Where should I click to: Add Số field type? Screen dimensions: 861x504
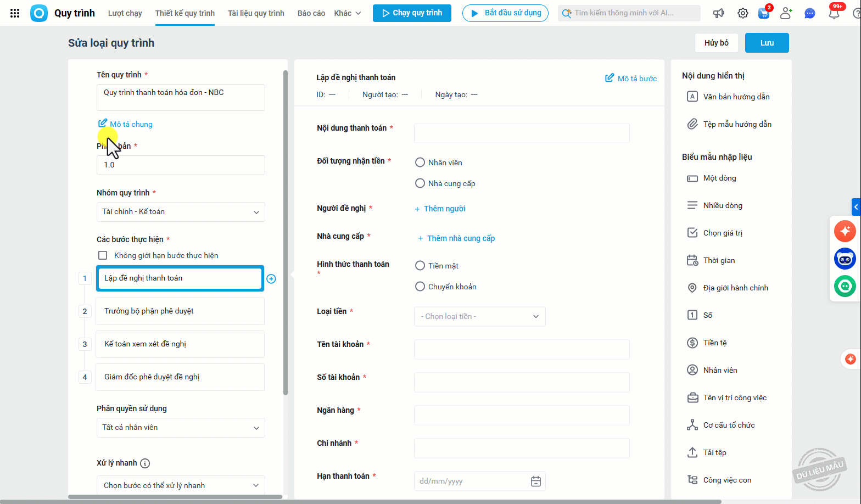pos(700,315)
